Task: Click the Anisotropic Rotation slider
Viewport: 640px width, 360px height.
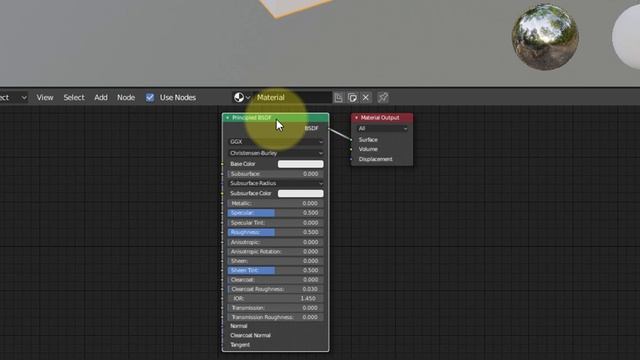Action: tap(276, 251)
